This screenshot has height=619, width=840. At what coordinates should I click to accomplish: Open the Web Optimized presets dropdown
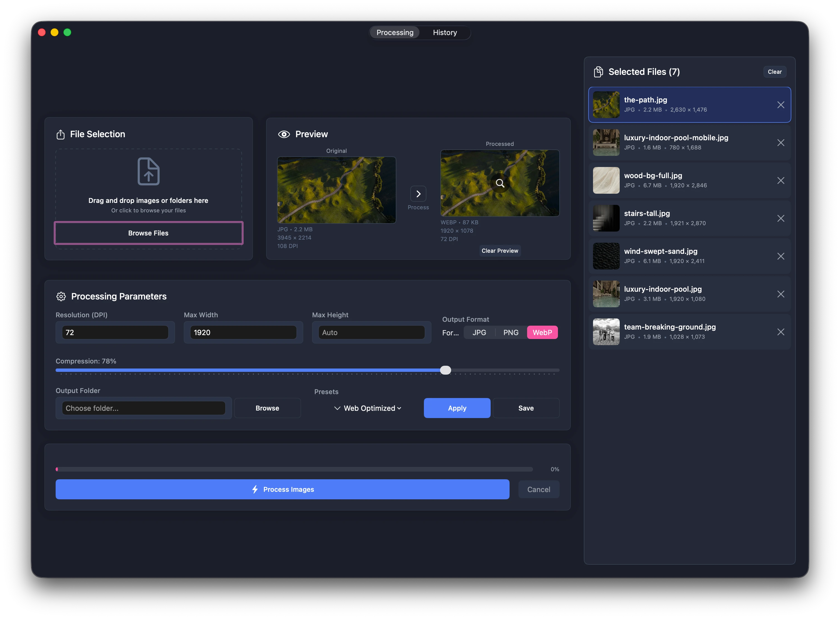[x=367, y=408]
